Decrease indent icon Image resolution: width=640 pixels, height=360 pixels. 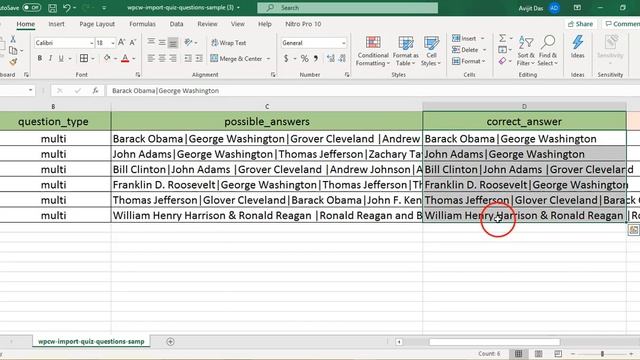(188, 58)
